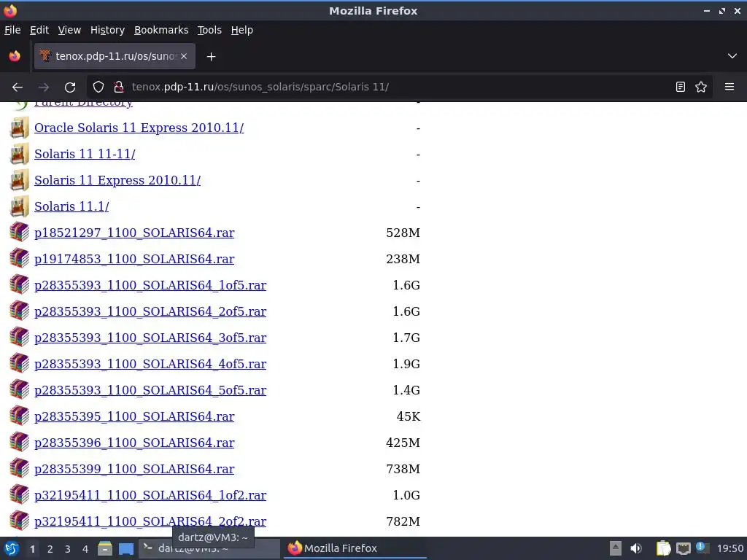747x560 pixels.
Task: Open the Lubuntu start menu icon
Action: coord(12,548)
